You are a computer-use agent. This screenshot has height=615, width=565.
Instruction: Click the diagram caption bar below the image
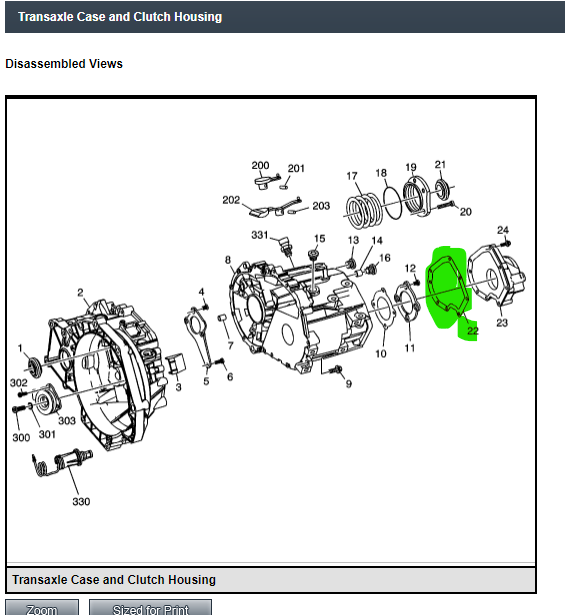(x=271, y=580)
